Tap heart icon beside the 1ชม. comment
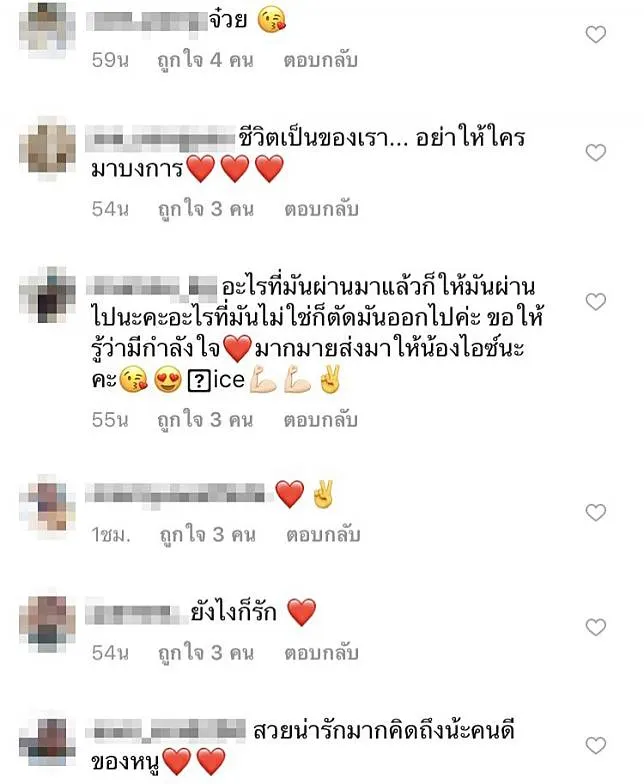 [596, 512]
